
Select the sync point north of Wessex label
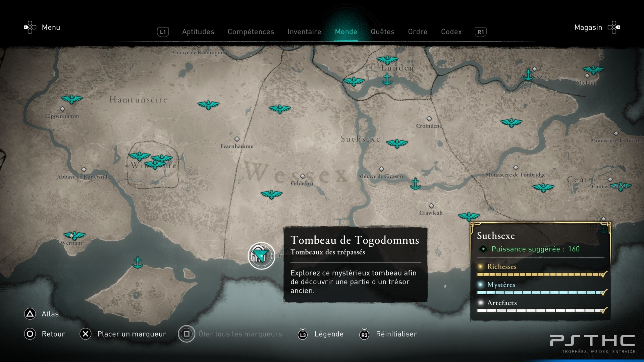click(x=280, y=109)
